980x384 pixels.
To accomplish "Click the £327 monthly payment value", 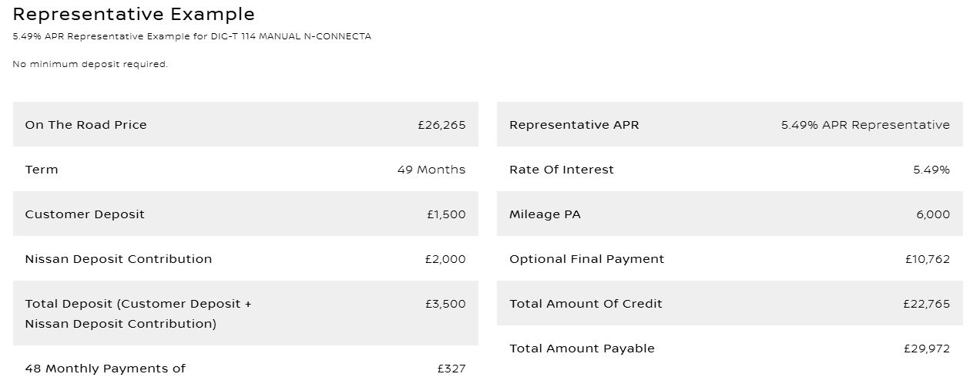I will point(451,369).
